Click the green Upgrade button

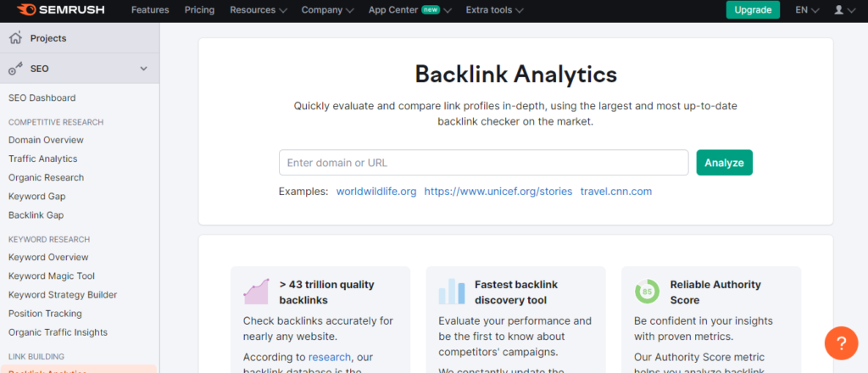coord(753,10)
